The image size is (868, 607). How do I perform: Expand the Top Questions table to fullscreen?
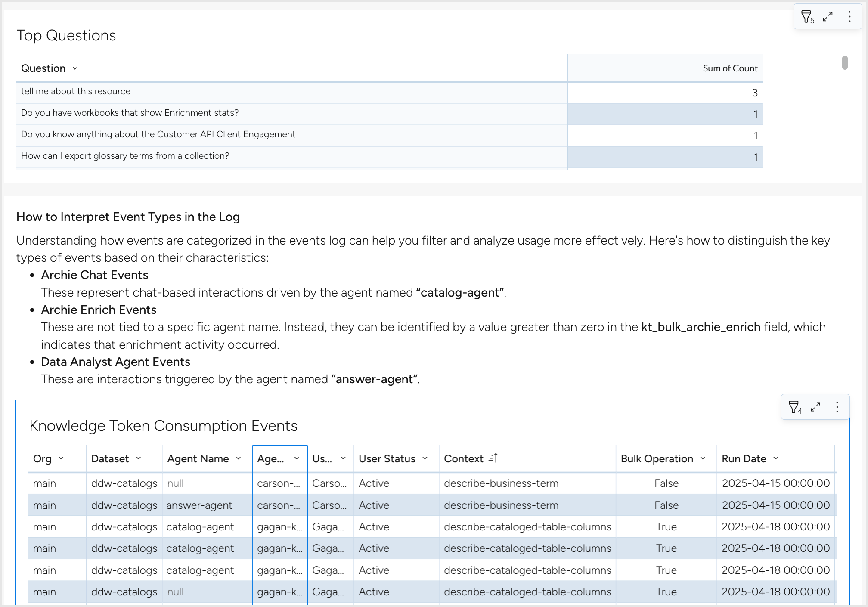828,17
